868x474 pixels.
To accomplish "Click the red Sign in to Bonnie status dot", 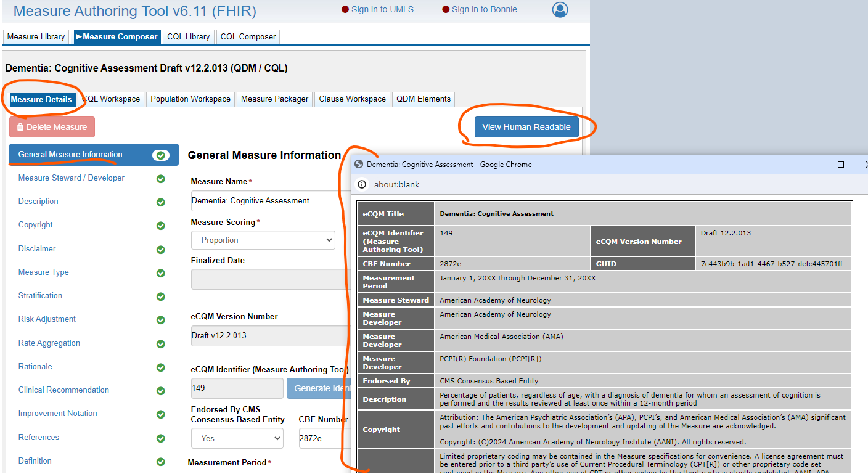I will pos(446,10).
